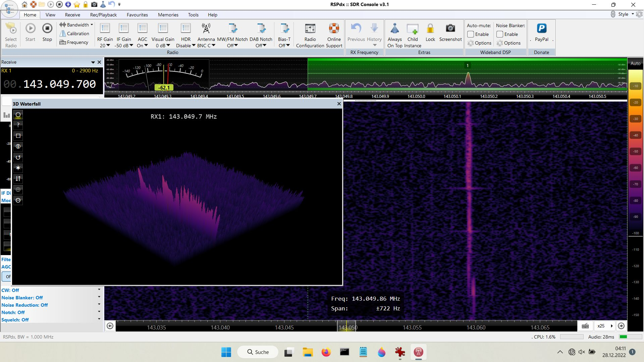The height and width of the screenshot is (362, 644).
Task: Click the Start radio playback button
Action: pos(30,32)
